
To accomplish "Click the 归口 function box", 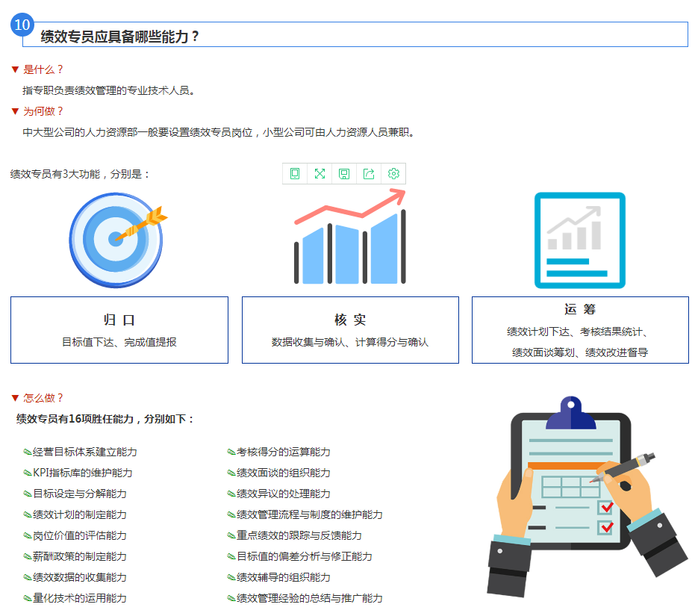I will pyautogui.click(x=119, y=330).
